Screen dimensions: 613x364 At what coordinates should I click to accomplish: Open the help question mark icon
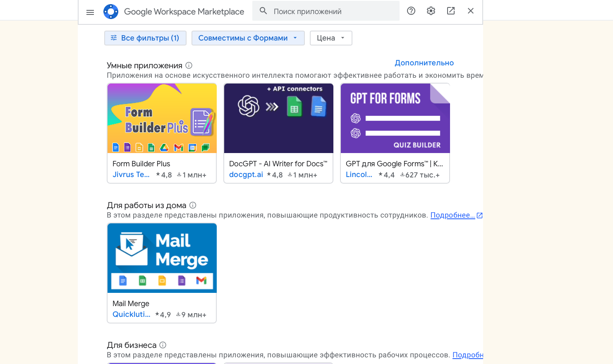pyautogui.click(x=411, y=11)
